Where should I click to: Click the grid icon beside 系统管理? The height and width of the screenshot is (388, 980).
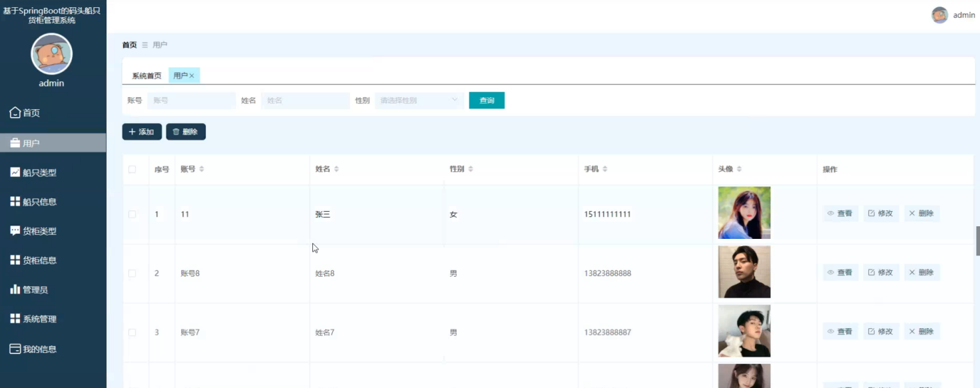15,318
